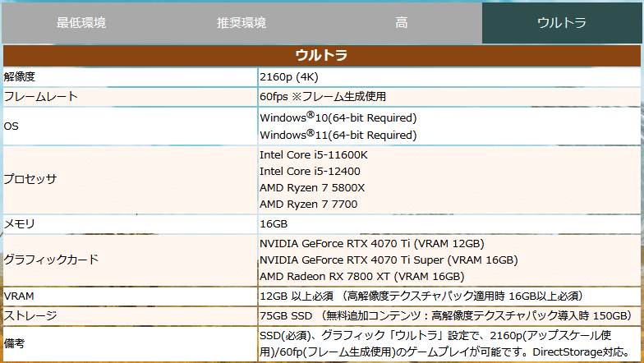Viewport: 644px width, 363px height.
Task: Select the 16GB memory value
Action: tap(274, 223)
